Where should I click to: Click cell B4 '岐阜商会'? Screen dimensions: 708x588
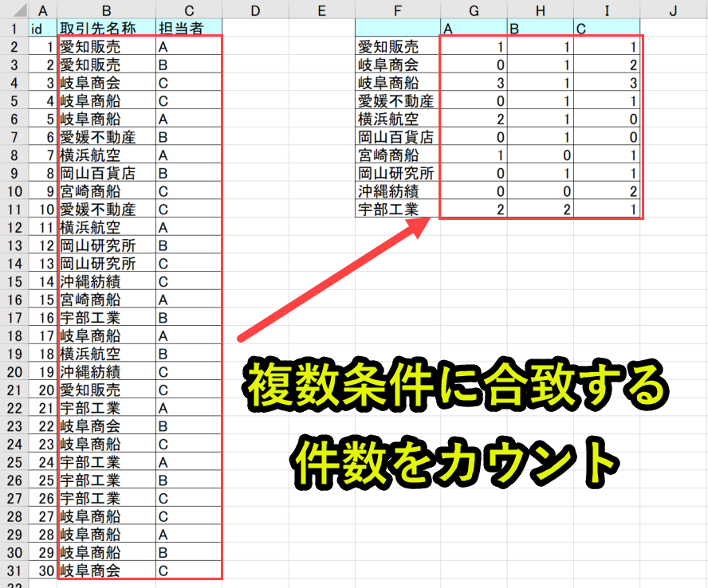point(107,82)
